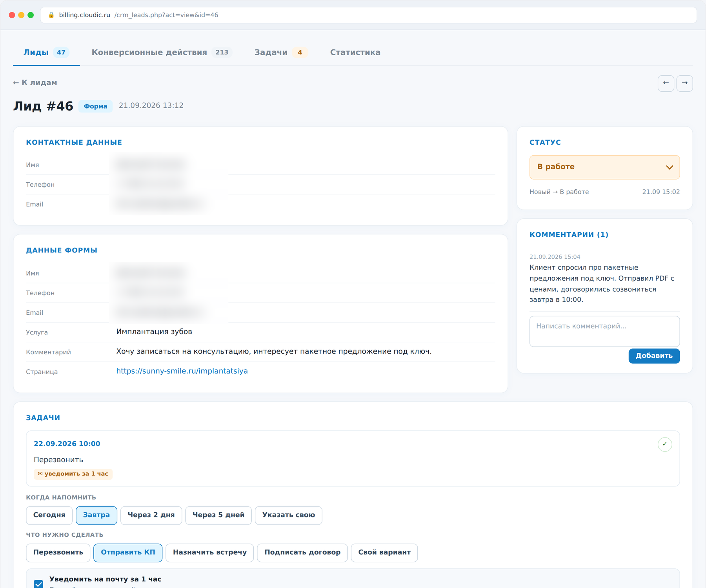
Task: Open the status dropdown В работе
Action: click(x=604, y=167)
